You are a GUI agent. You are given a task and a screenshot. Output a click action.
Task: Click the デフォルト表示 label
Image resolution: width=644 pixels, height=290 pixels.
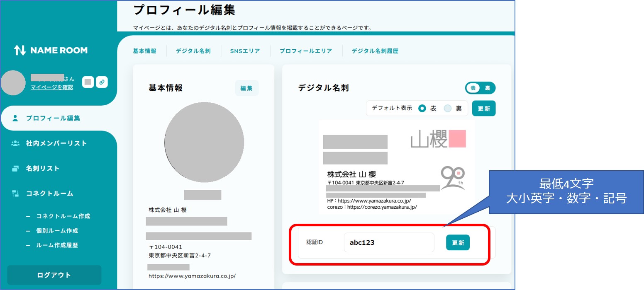pos(392,108)
